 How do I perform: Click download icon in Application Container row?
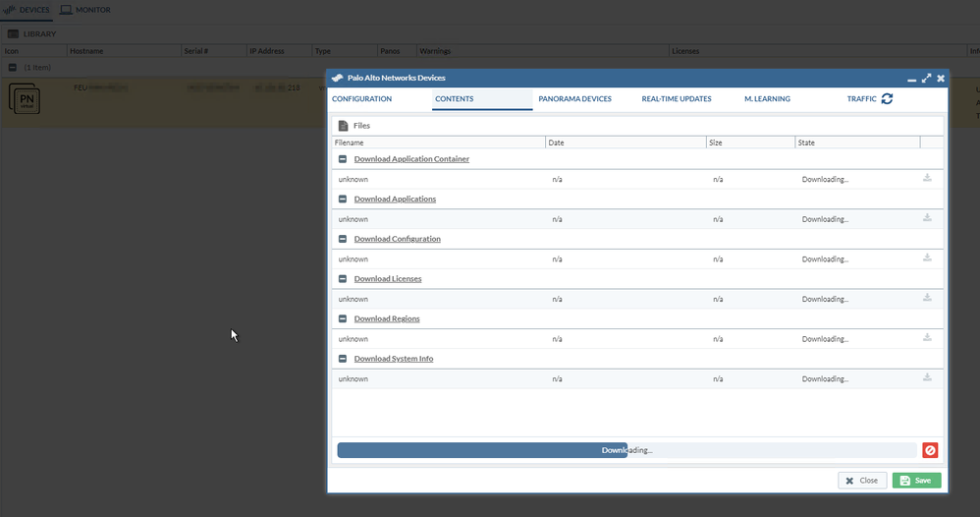tap(927, 179)
